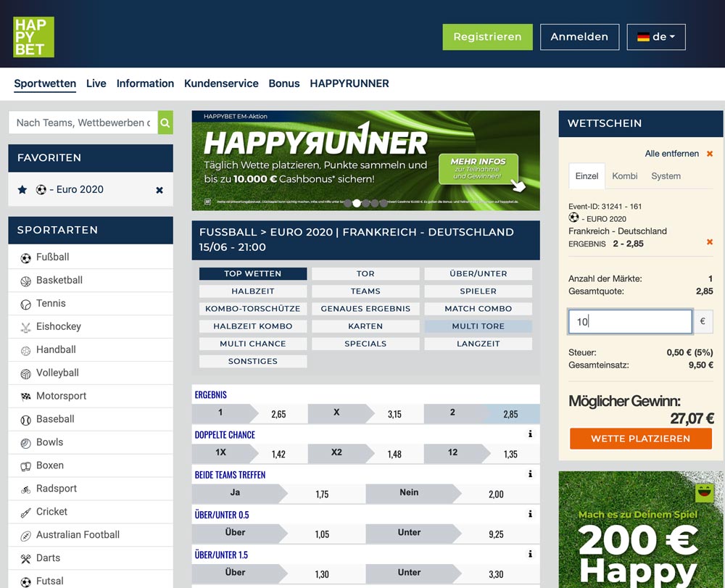The width and height of the screenshot is (725, 588).
Task: Go to the Information menu
Action: pyautogui.click(x=145, y=83)
